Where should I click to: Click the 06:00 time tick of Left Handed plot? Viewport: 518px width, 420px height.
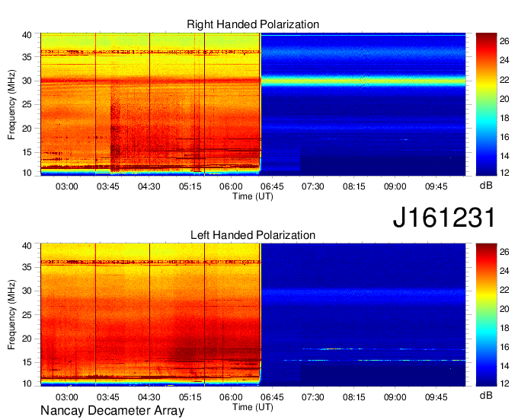coord(232,397)
